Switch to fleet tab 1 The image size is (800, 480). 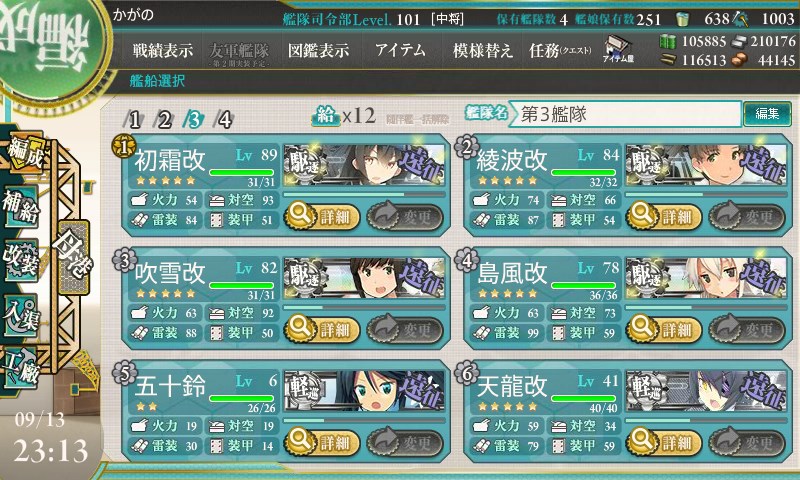[134, 120]
